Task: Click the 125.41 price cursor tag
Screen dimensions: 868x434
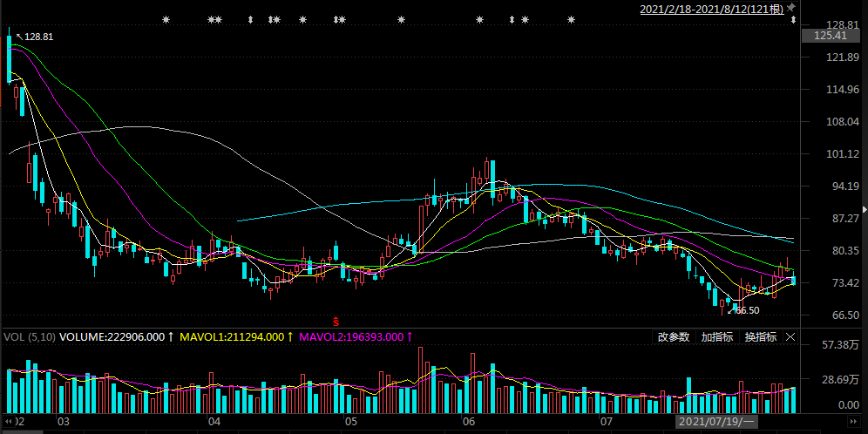Action: tap(831, 36)
